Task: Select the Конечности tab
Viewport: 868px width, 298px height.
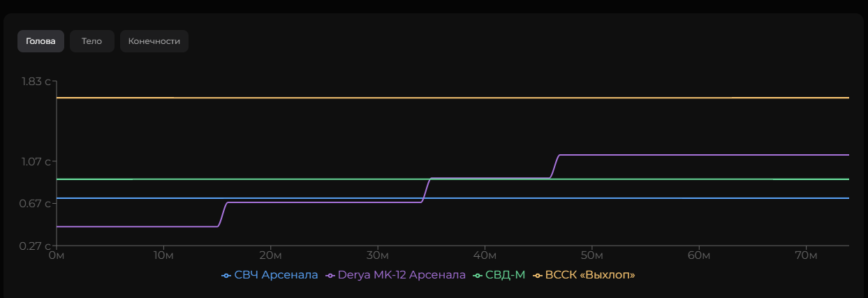Action: tap(154, 41)
